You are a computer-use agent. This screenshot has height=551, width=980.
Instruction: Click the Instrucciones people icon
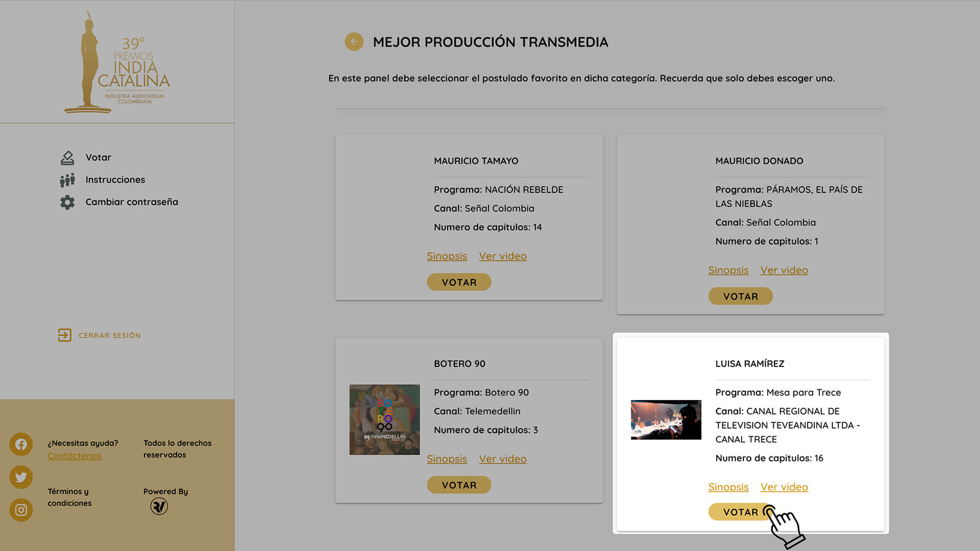click(x=67, y=180)
